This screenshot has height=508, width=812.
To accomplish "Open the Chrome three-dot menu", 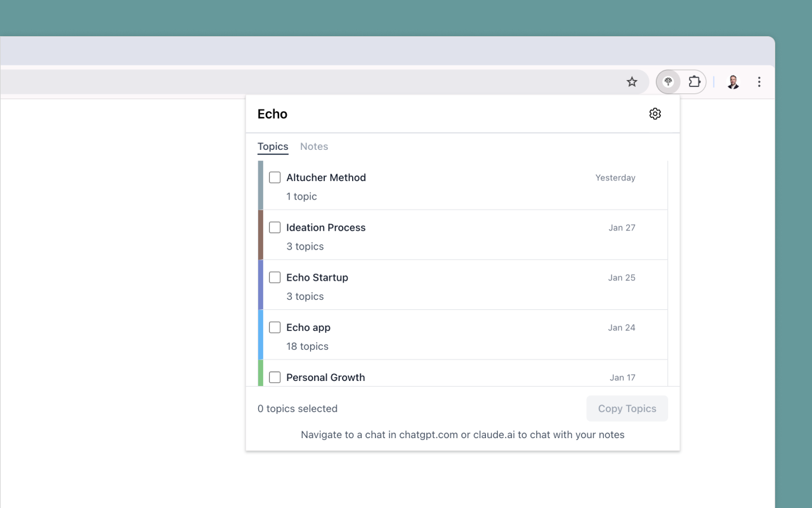I will click(759, 82).
